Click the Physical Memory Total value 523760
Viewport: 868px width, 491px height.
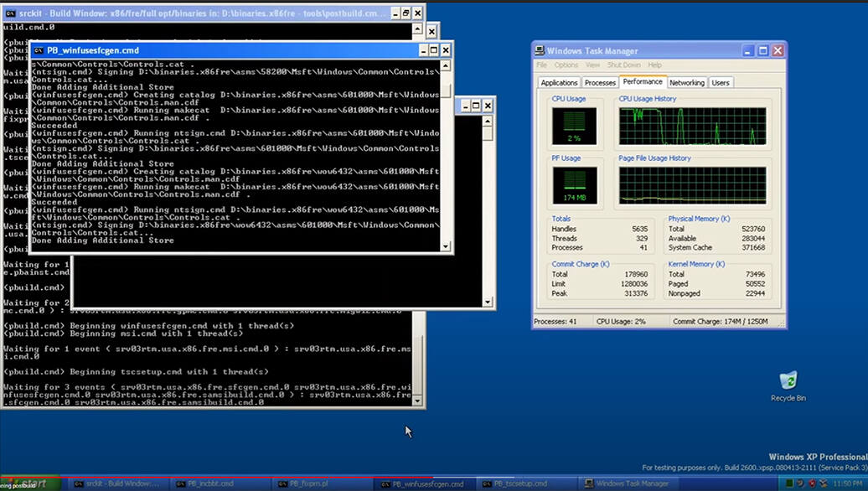coord(753,229)
